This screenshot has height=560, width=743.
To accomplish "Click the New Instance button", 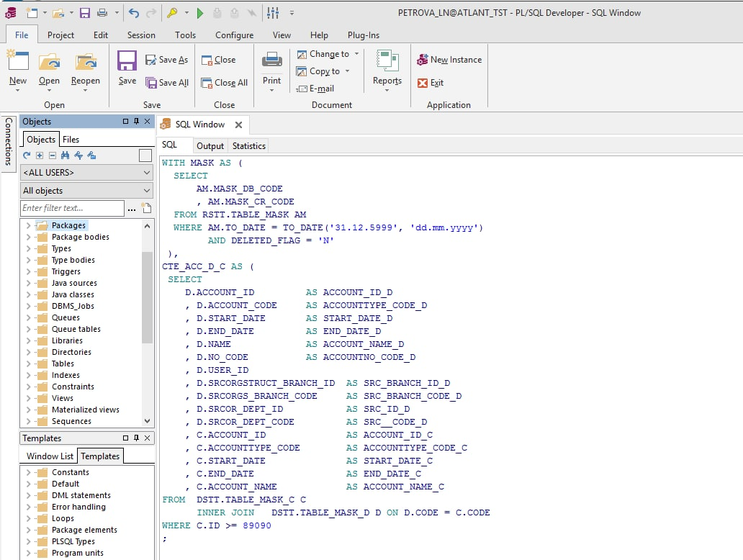I will pos(449,60).
